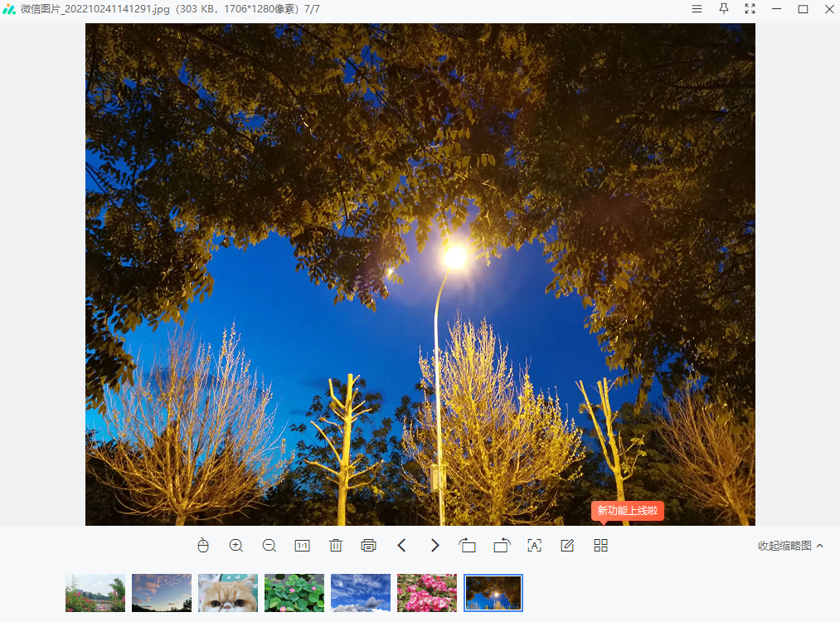This screenshot has width=840, height=622.
Task: Select the pink flowers thumbnail
Action: (426, 592)
